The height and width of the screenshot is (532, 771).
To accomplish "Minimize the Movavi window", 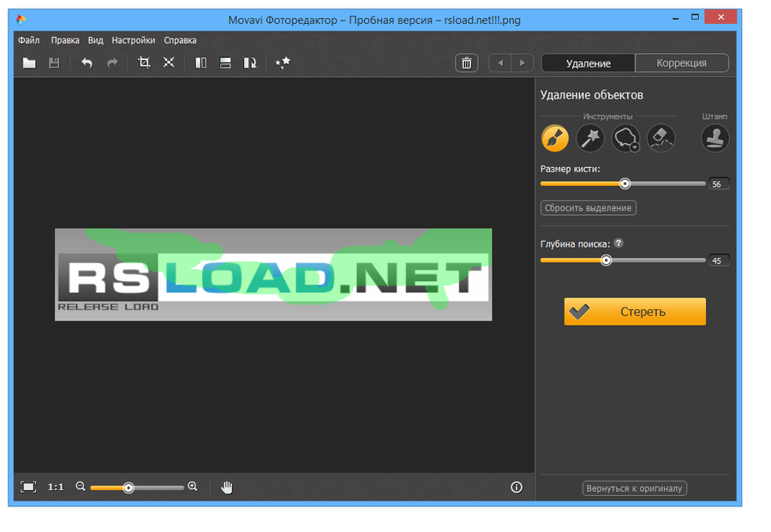I will [676, 18].
